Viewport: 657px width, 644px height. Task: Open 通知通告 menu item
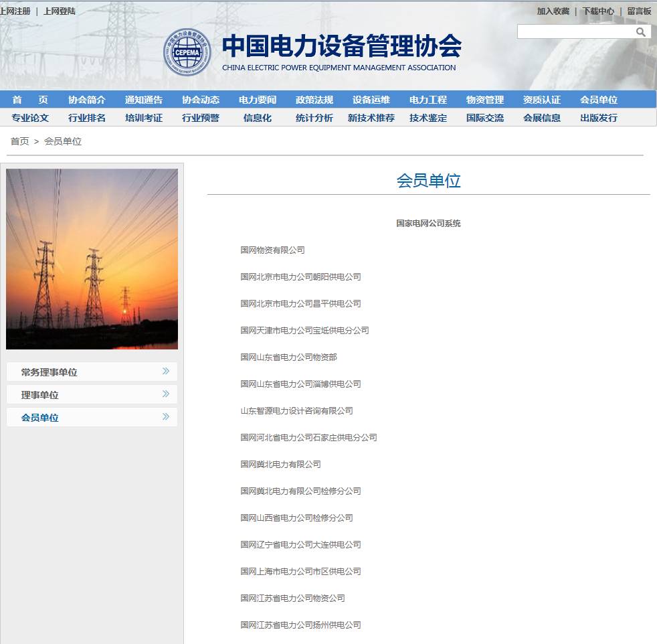(144, 100)
